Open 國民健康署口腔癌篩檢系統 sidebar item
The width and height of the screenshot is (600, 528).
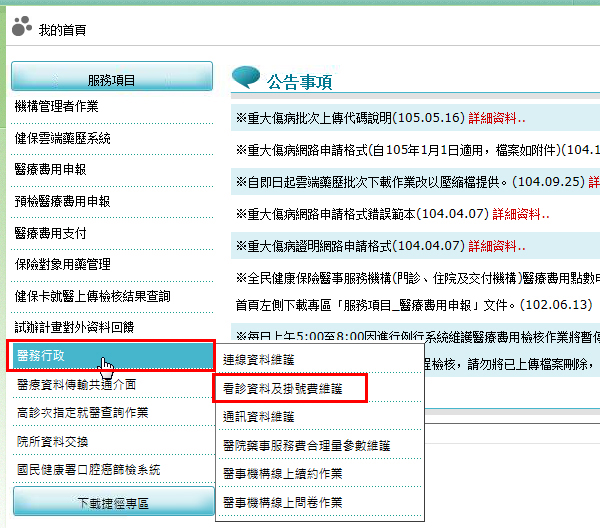click(x=88, y=469)
